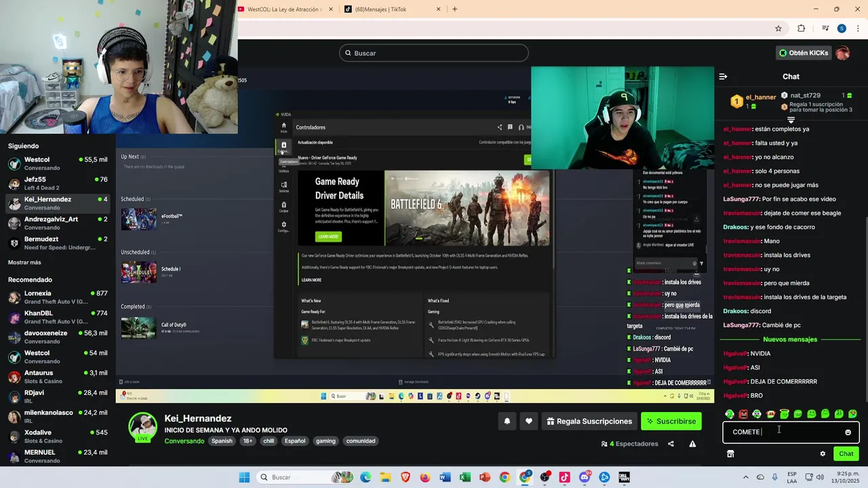Open the emoji picker in chat box
This screenshot has height=488, width=868.
pos(848,432)
